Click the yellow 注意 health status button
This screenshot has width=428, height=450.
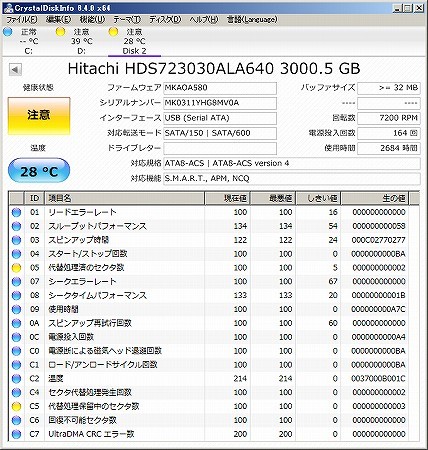pyautogui.click(x=39, y=116)
